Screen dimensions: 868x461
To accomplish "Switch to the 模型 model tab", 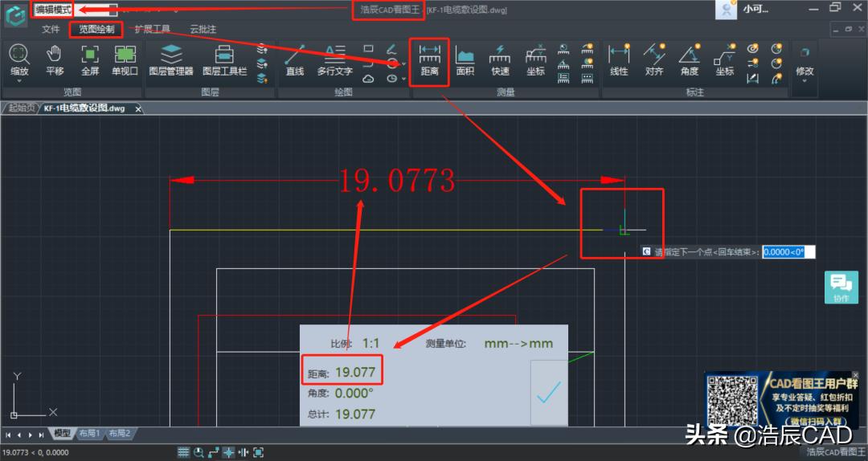I will pyautogui.click(x=62, y=434).
